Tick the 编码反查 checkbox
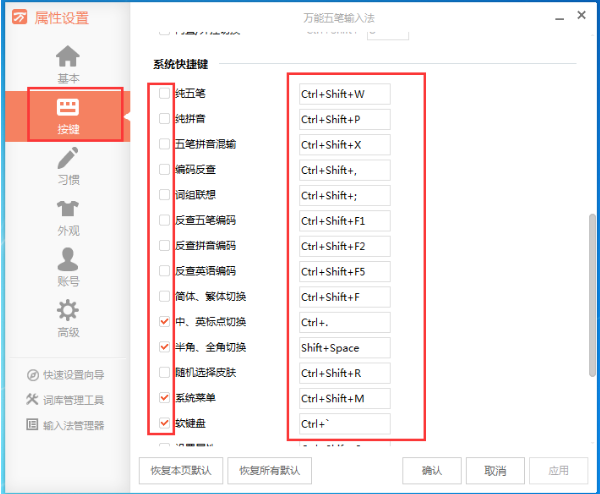Viewport: 600px width, 494px height. [x=164, y=170]
